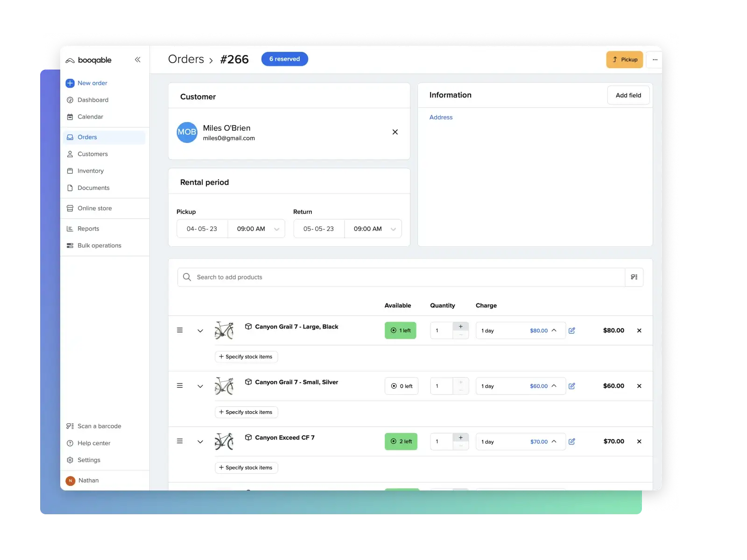Remove customer Miles O'Brien
This screenshot has height=560, width=747.
click(x=395, y=132)
